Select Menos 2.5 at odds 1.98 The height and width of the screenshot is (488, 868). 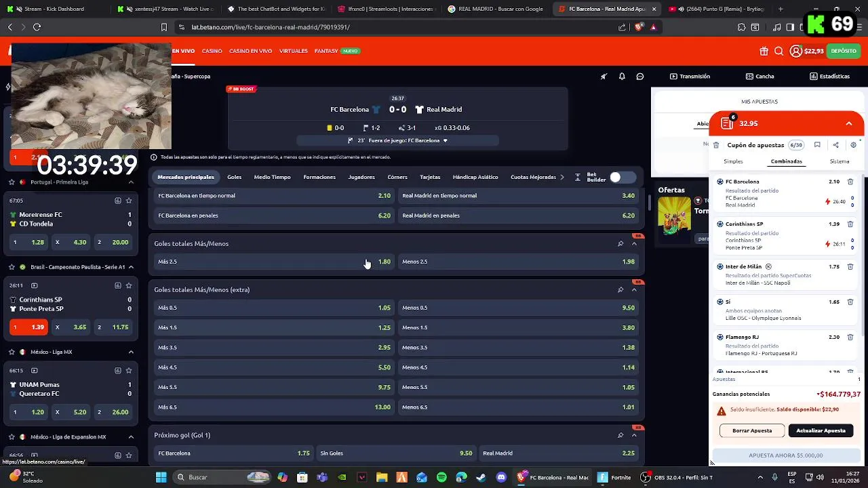pos(518,262)
